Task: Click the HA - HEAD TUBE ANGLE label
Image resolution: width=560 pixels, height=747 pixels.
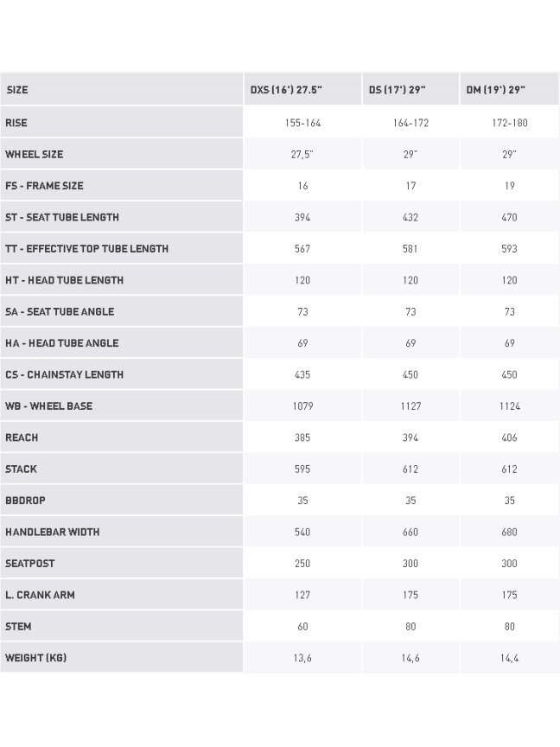Action: point(62,342)
